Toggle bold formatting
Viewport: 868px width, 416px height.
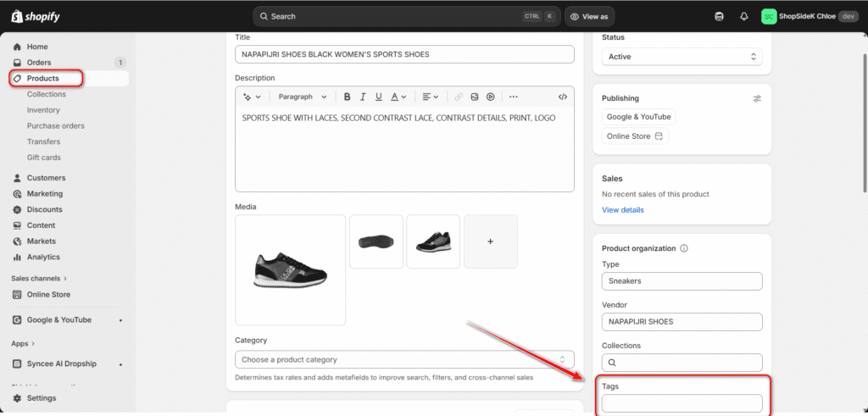[347, 97]
